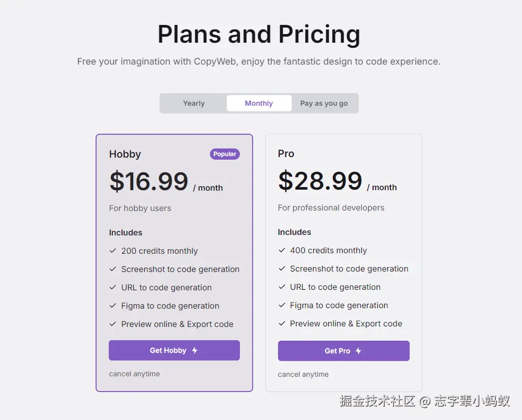Click the Pro plan title

tap(286, 154)
